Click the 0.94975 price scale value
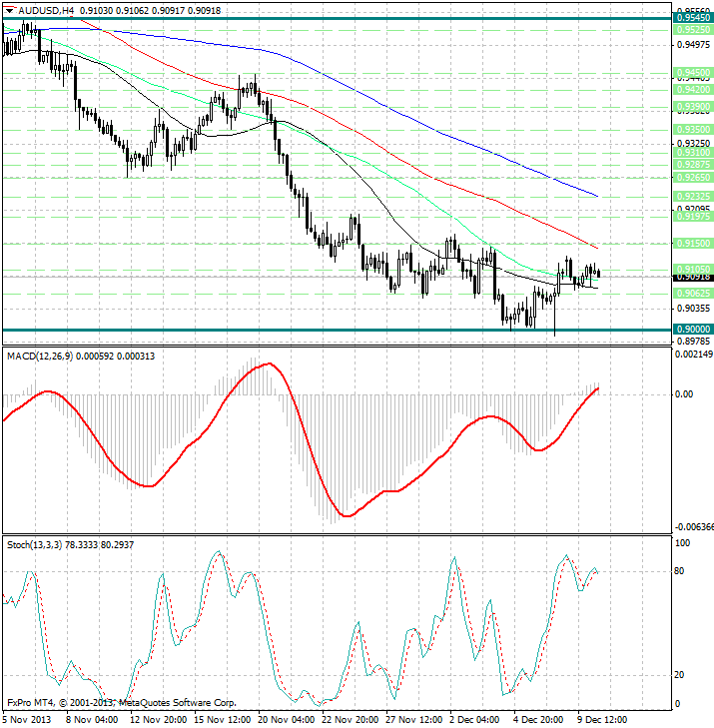714x728 pixels. [694, 45]
